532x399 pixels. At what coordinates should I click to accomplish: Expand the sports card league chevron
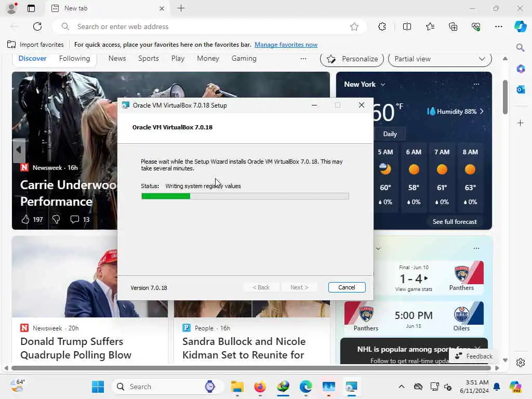click(378, 248)
